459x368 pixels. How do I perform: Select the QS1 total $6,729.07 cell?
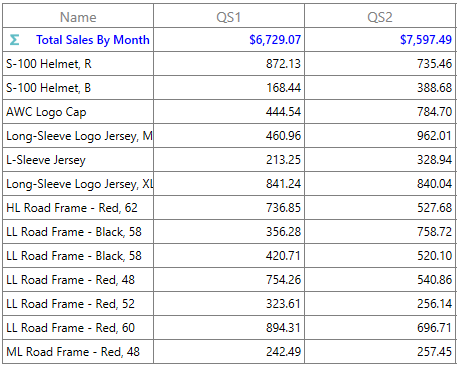coord(229,40)
